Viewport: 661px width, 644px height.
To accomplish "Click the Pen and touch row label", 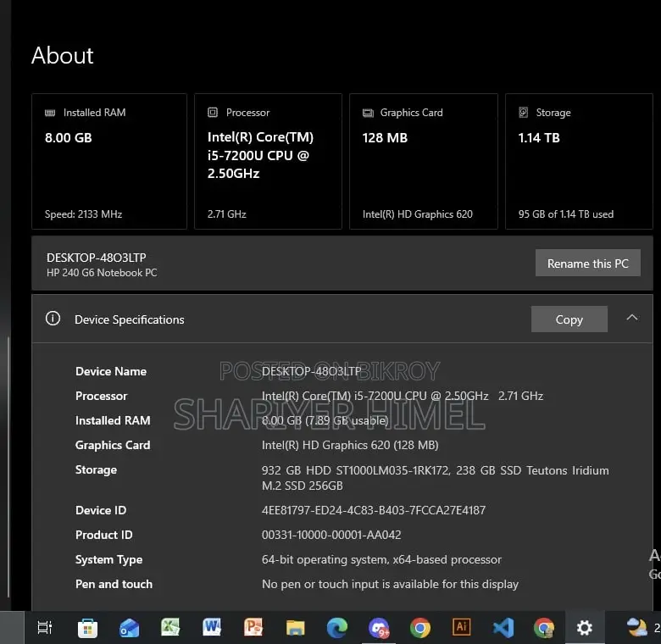I will point(114,584).
